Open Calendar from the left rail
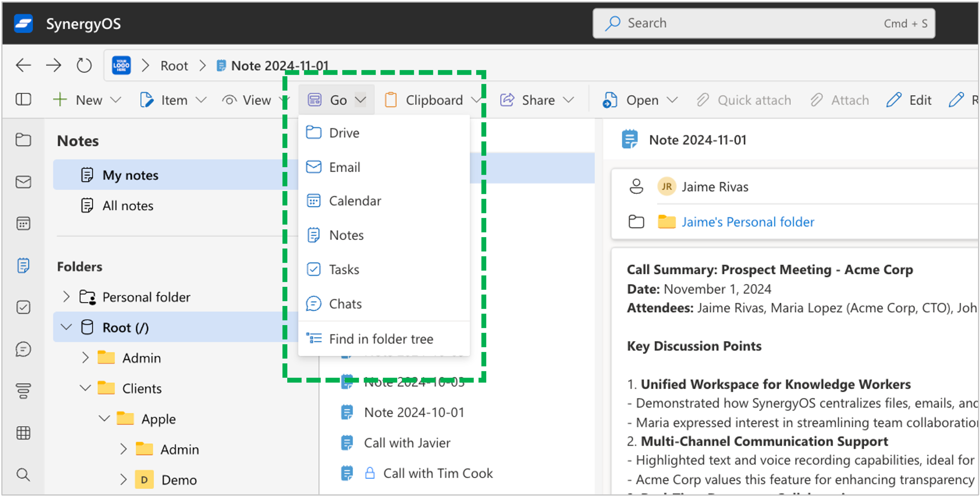Viewport: 980px width, 496px height. (23, 223)
